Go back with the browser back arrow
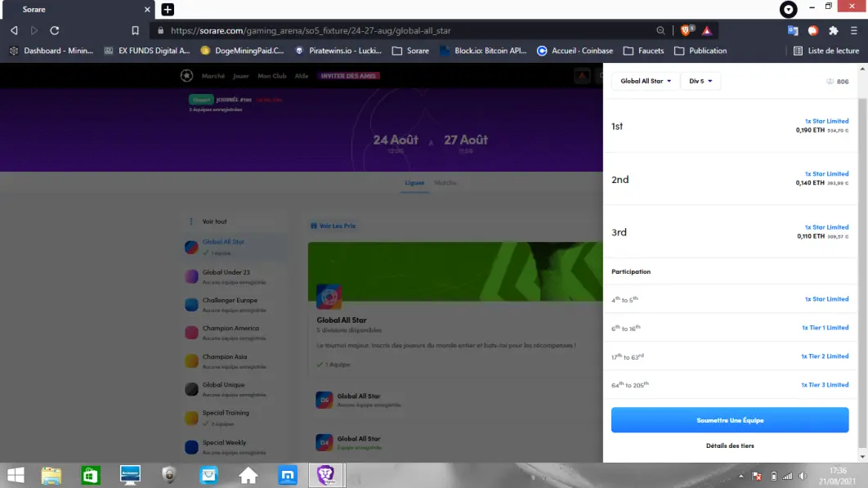 pyautogui.click(x=15, y=30)
